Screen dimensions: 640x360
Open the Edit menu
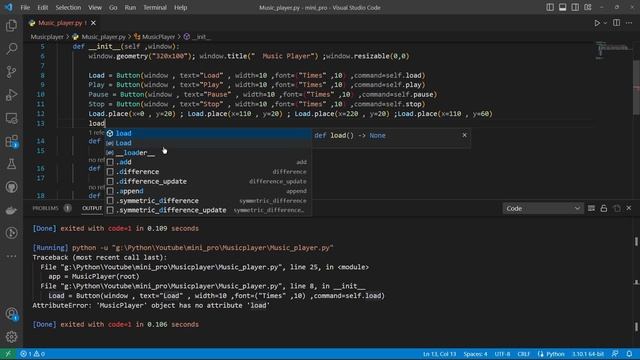42,7
